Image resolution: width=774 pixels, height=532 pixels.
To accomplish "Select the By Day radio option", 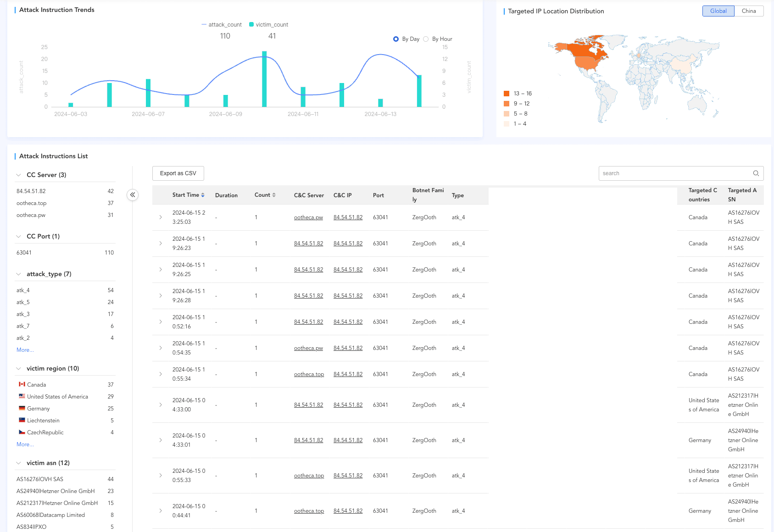I will coord(396,39).
